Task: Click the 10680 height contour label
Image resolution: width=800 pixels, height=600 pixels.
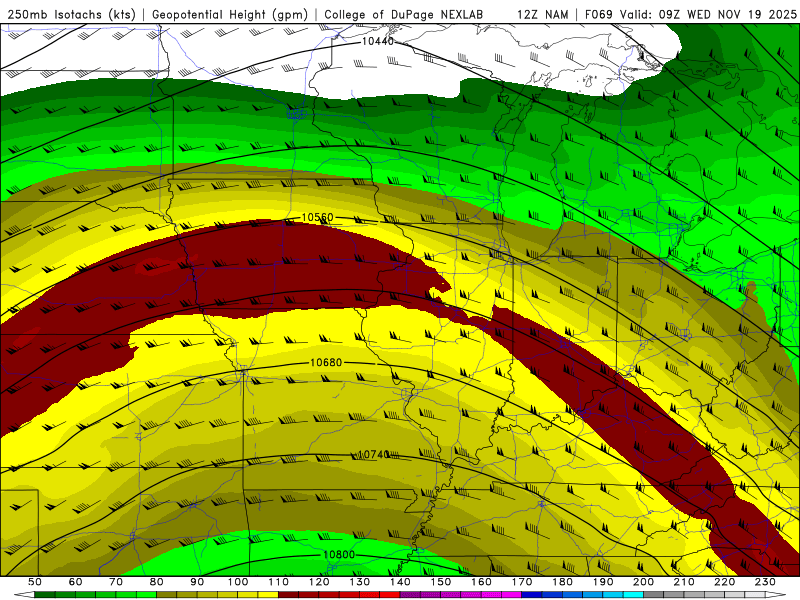Action: tap(326, 362)
